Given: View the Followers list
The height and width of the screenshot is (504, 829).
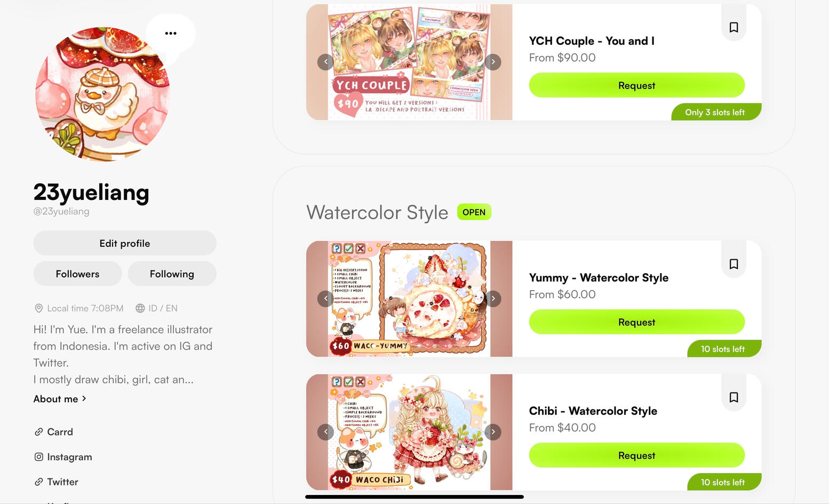Looking at the screenshot, I should click(77, 274).
